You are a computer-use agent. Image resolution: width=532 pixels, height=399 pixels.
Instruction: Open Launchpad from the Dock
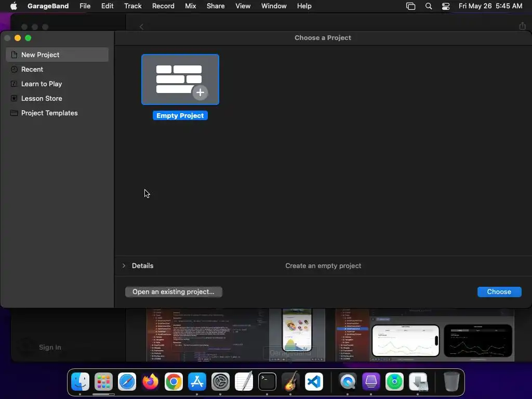[x=103, y=382]
